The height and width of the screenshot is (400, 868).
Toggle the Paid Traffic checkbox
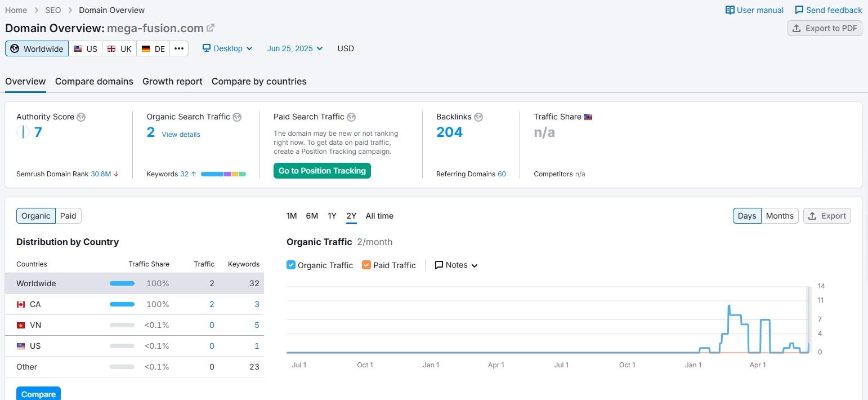coord(366,265)
